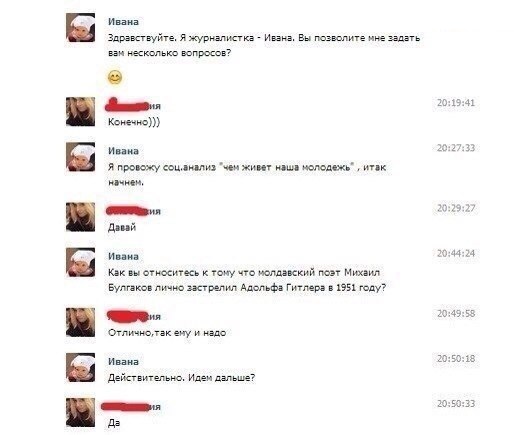
Task: Select the 20:27:33 timestamp
Action: click(456, 148)
